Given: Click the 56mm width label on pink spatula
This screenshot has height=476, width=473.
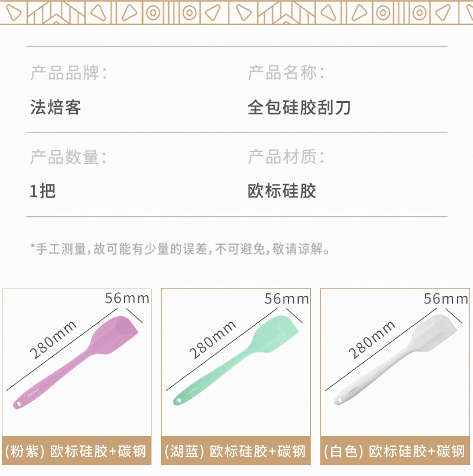Looking at the screenshot, I should [128, 298].
